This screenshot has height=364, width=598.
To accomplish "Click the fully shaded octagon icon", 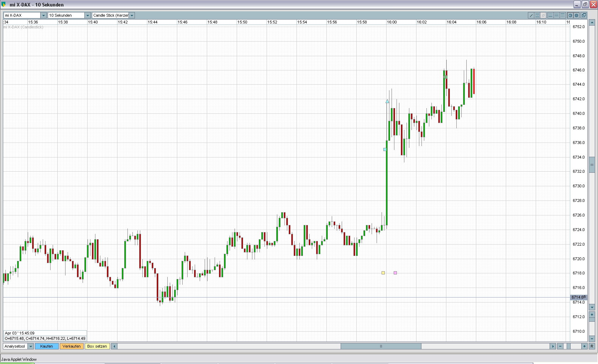I will coord(576,15).
